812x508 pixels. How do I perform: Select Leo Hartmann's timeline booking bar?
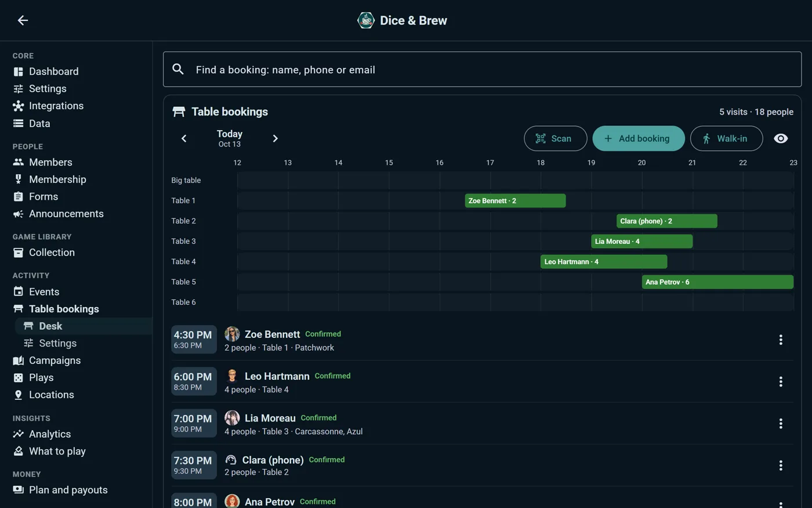(604, 262)
